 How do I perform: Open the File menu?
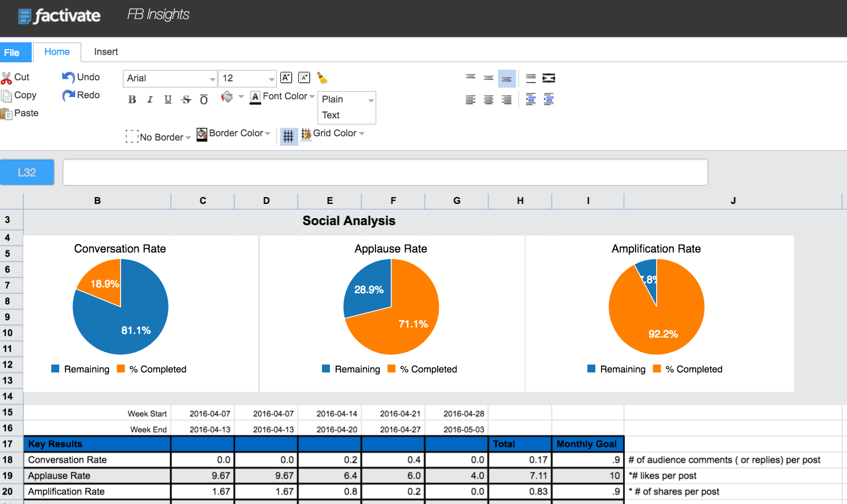(x=12, y=53)
